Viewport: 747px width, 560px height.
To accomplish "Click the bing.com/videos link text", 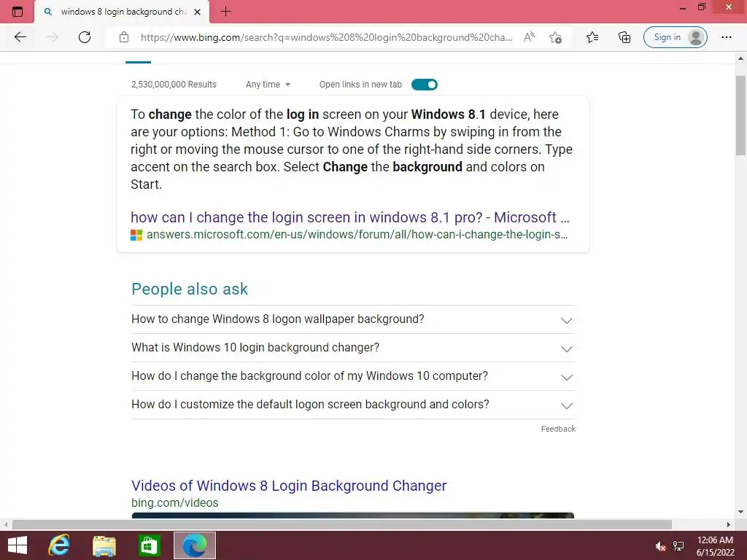I will 175,502.
